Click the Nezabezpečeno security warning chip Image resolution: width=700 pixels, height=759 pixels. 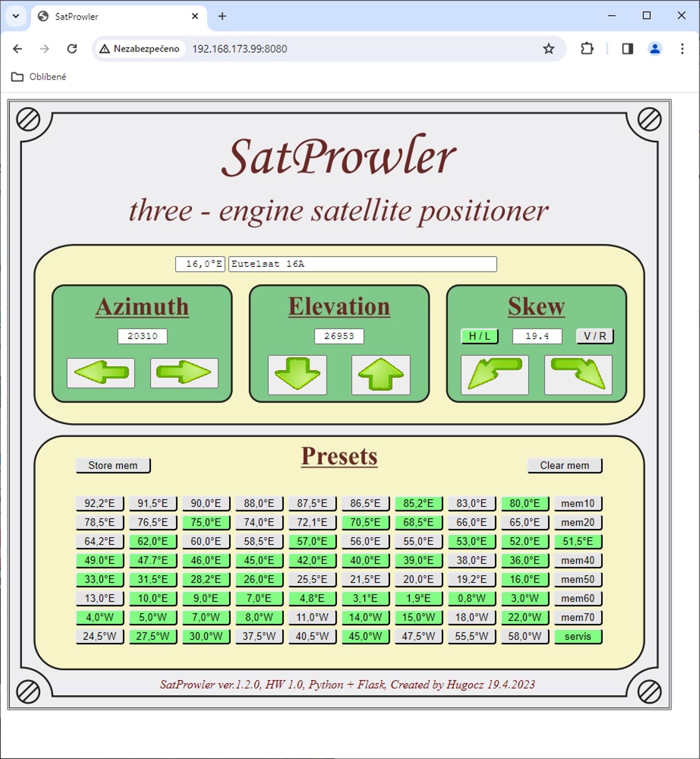coord(140,49)
